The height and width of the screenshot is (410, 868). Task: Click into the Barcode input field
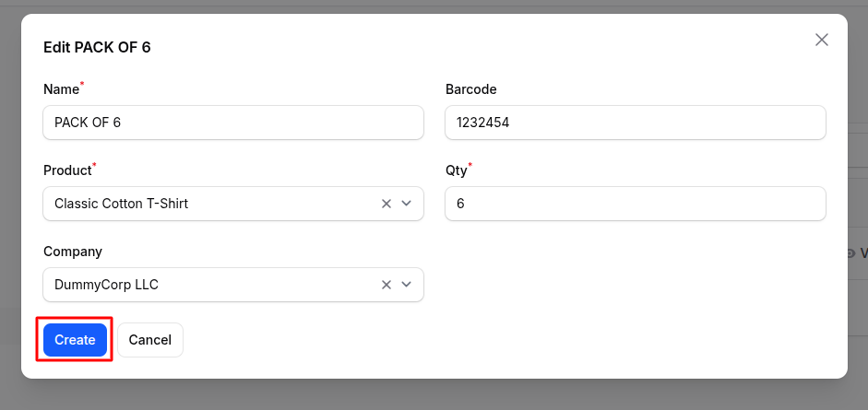[x=635, y=122]
